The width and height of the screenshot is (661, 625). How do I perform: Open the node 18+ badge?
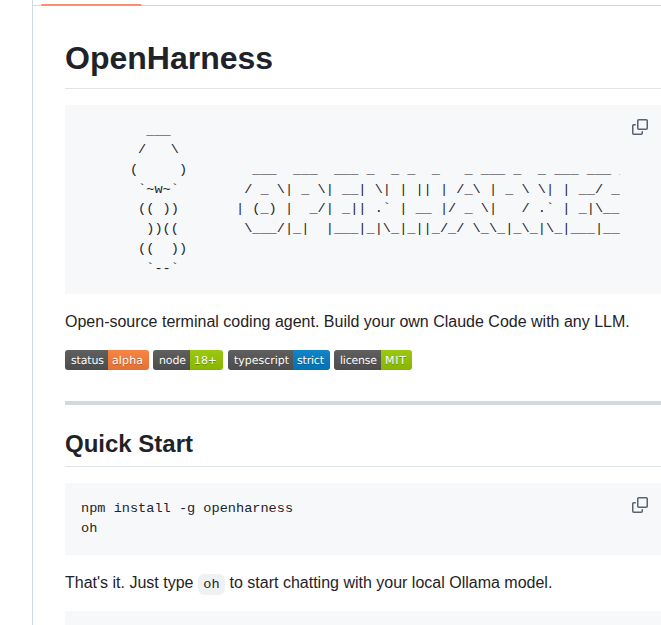188,360
